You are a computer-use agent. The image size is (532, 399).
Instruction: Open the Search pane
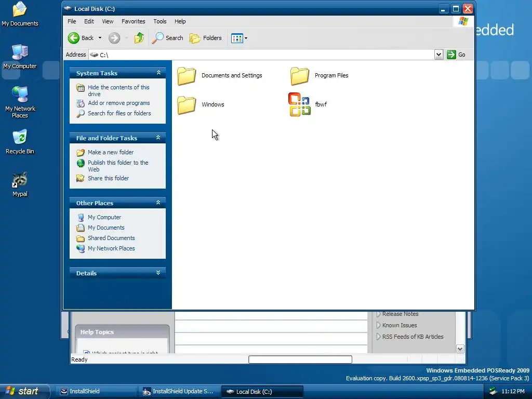pos(167,38)
